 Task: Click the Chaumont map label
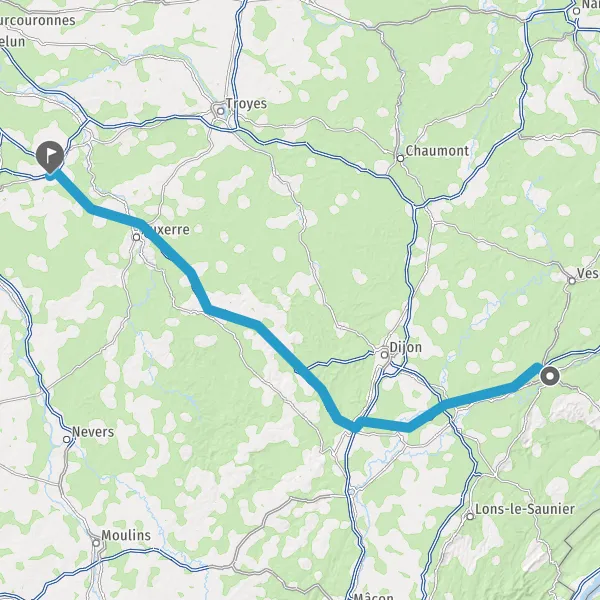click(x=437, y=151)
